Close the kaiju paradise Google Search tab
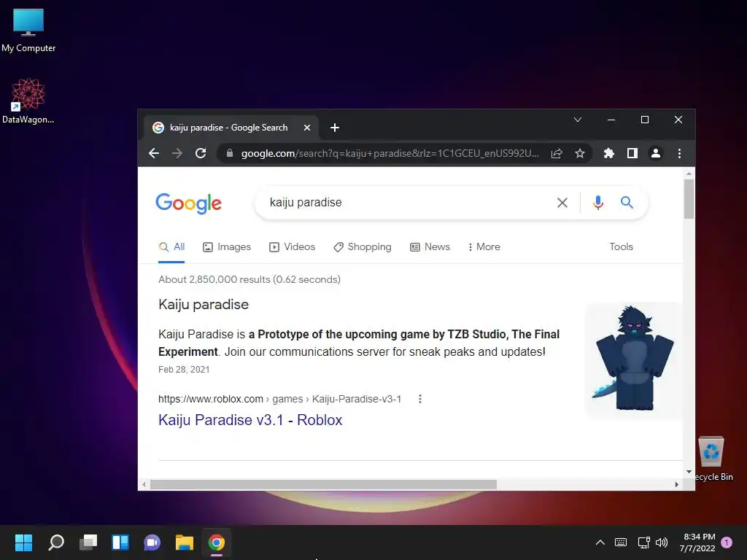The height and width of the screenshot is (560, 747). 307,128
